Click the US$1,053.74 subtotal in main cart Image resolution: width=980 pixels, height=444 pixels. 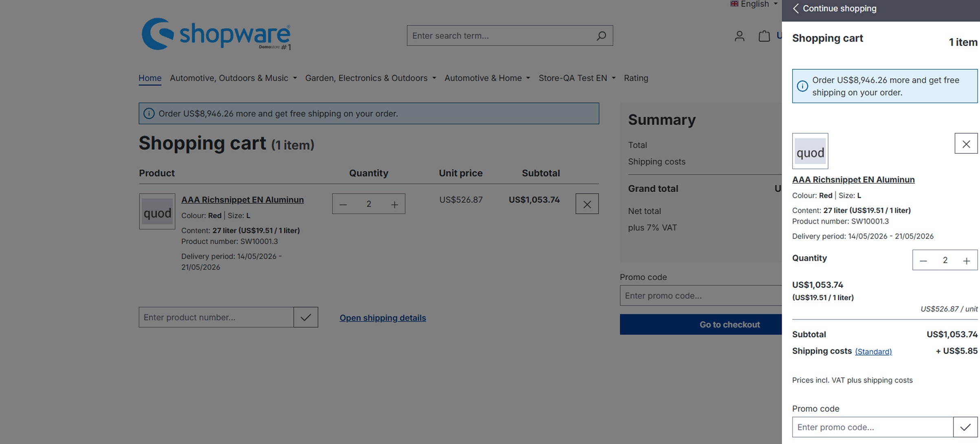tap(534, 200)
